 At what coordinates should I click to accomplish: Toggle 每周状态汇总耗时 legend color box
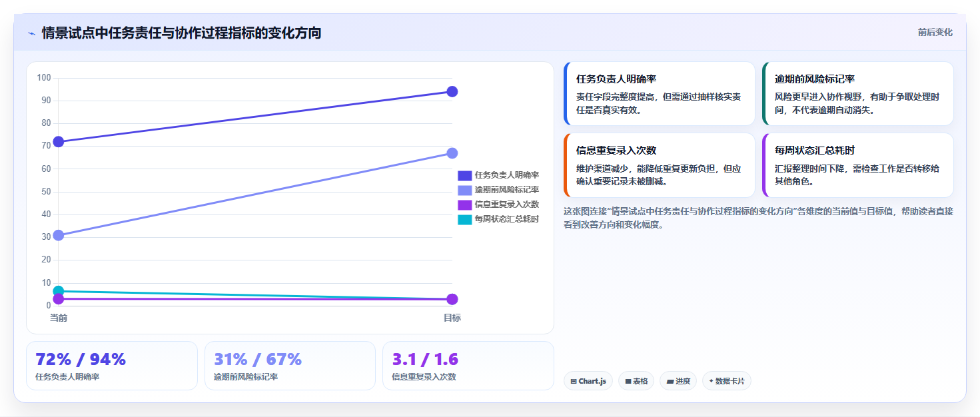[464, 219]
